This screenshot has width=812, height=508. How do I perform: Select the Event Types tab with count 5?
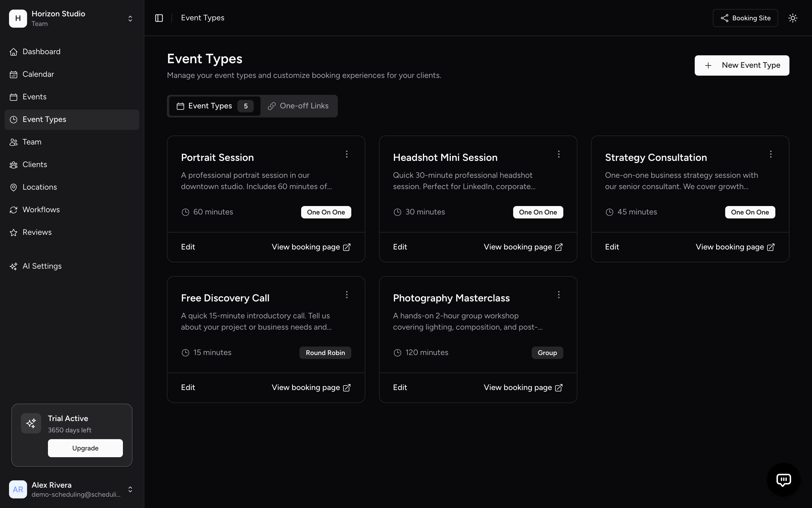tap(215, 106)
